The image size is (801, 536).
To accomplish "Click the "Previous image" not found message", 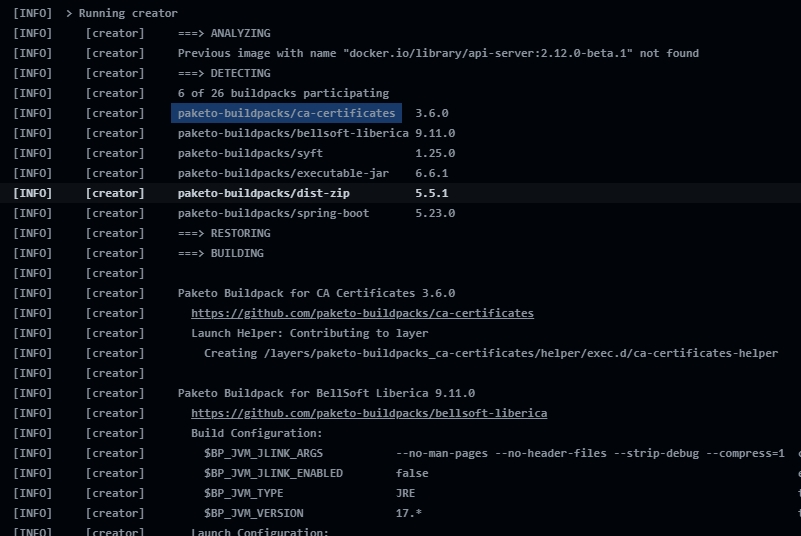I will (438, 53).
